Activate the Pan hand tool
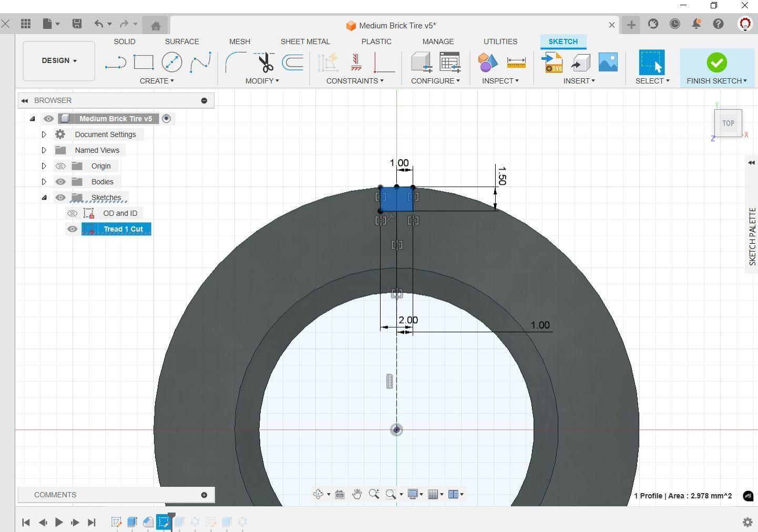This screenshot has height=532, width=758. 357,494
